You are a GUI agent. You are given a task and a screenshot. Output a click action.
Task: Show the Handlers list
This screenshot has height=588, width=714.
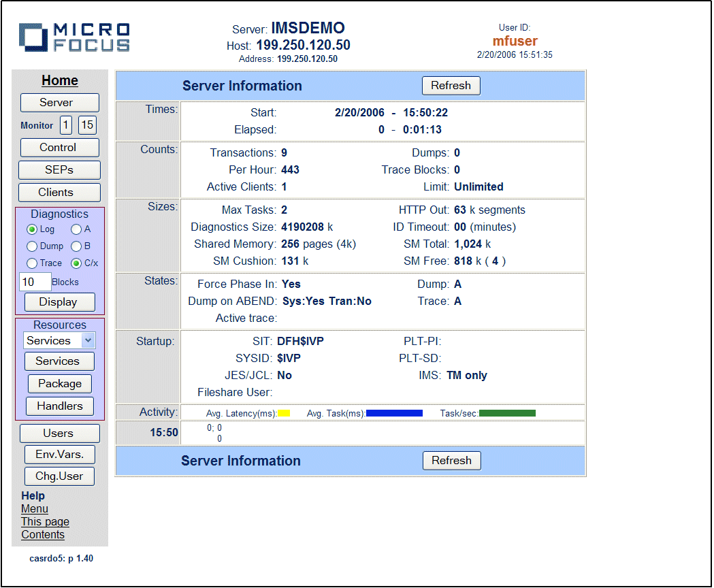tap(59, 406)
